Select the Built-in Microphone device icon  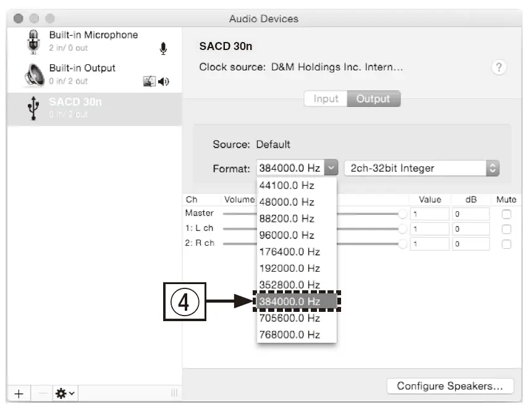pos(33,42)
